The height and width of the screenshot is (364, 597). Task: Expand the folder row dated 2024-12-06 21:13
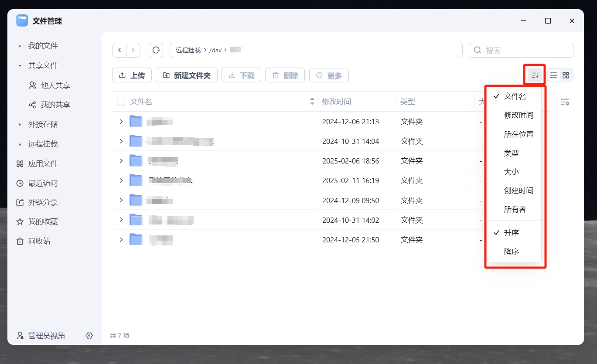tap(121, 122)
